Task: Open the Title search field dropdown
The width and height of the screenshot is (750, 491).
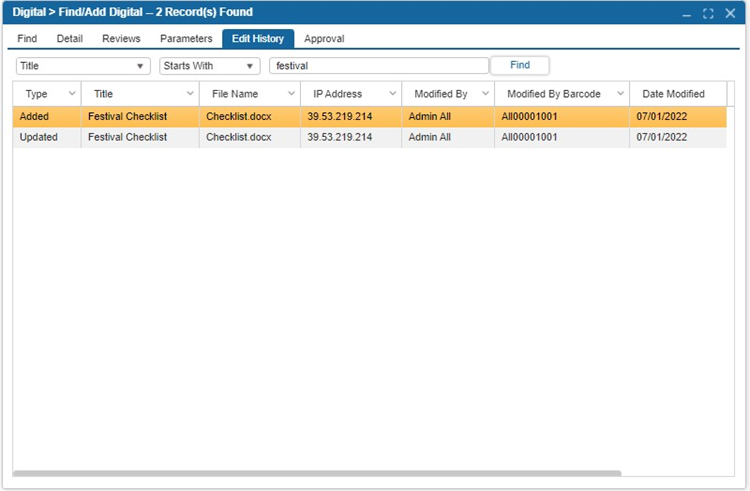Action: click(x=83, y=66)
